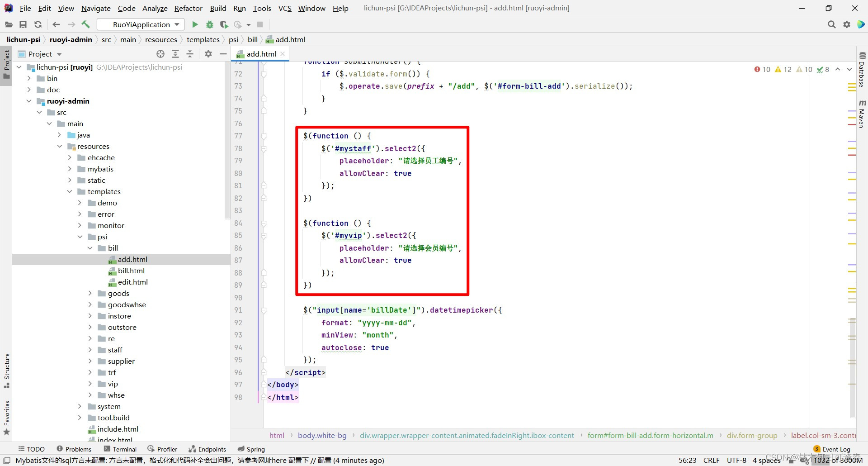Open Search Everywhere magnifier icon
The height and width of the screenshot is (466, 868).
pos(831,24)
